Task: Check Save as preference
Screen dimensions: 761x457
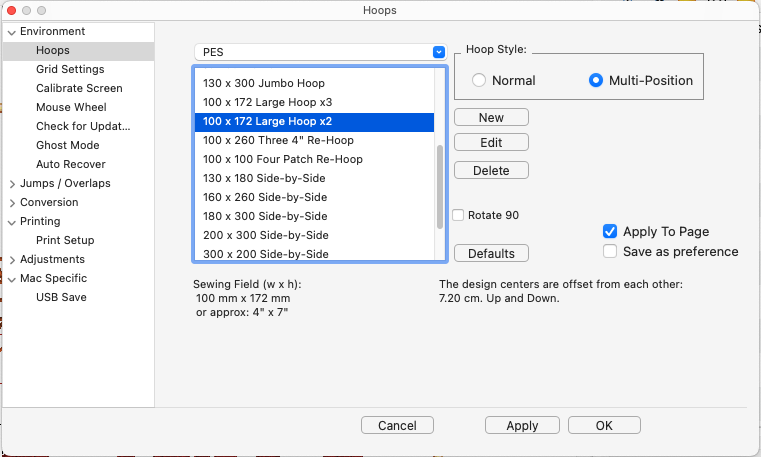Action: click(610, 252)
